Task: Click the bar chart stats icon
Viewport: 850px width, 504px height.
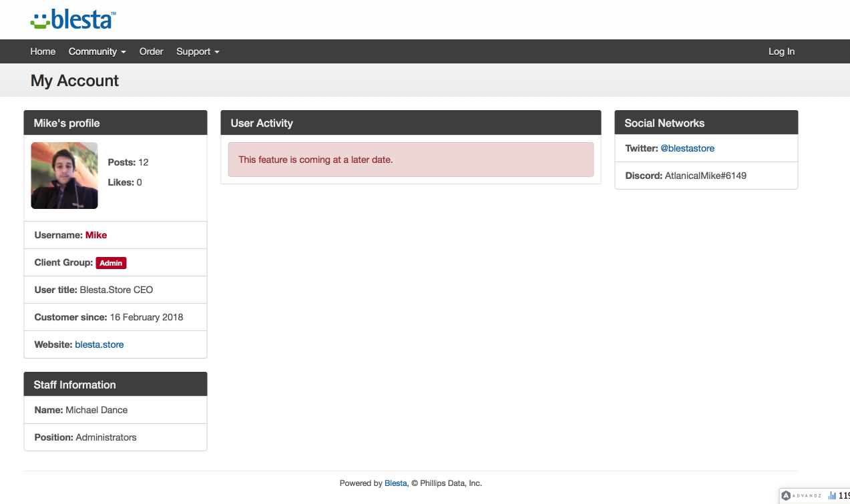Action: [x=832, y=495]
